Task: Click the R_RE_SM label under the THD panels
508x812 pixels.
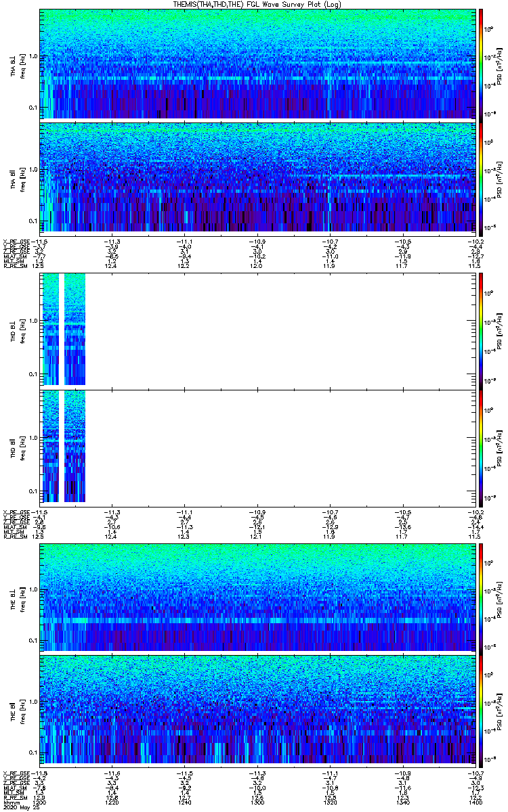Action: [x=14, y=537]
